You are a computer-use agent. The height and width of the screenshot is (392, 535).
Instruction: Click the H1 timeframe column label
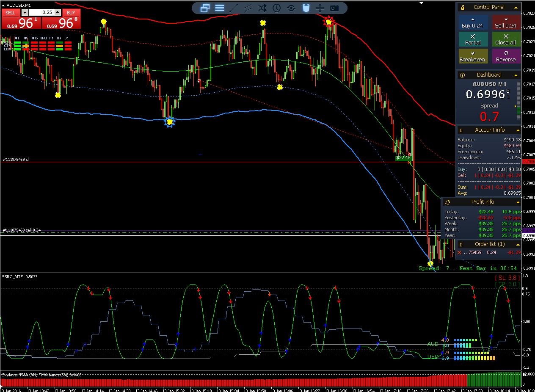coord(51,38)
